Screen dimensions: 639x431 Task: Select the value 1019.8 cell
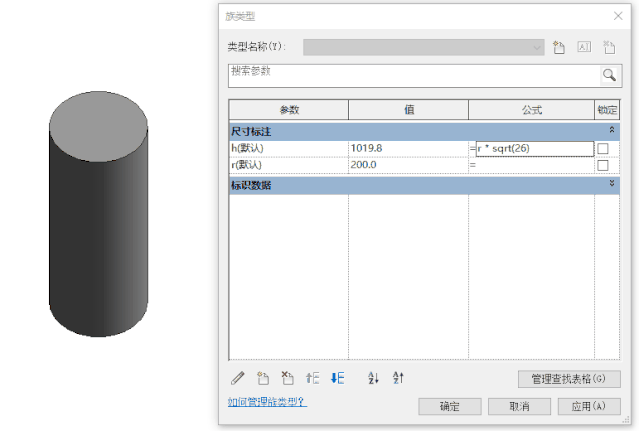(408, 148)
